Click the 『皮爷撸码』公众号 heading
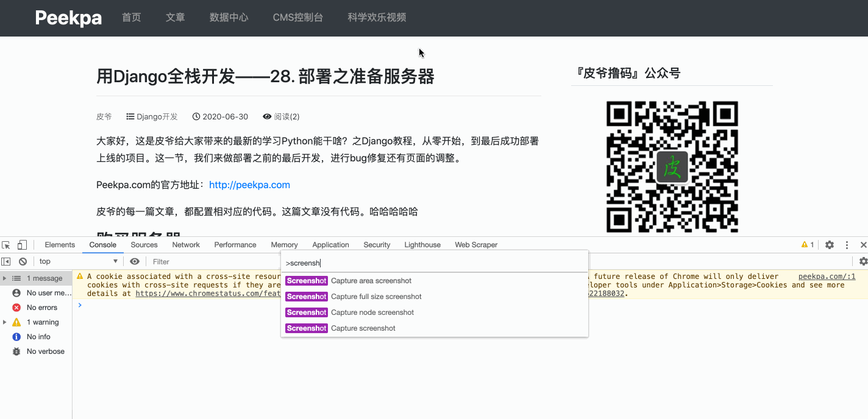 [628, 73]
